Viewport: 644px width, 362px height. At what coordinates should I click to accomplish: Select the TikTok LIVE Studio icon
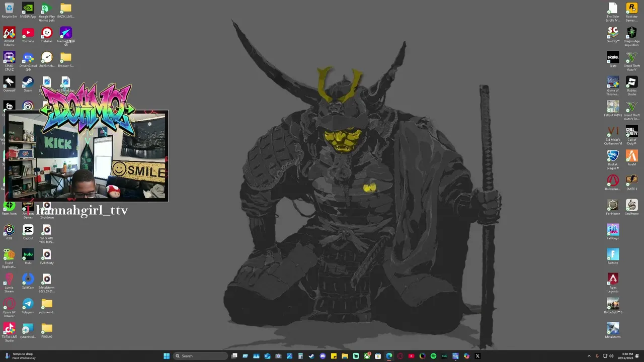(x=9, y=332)
